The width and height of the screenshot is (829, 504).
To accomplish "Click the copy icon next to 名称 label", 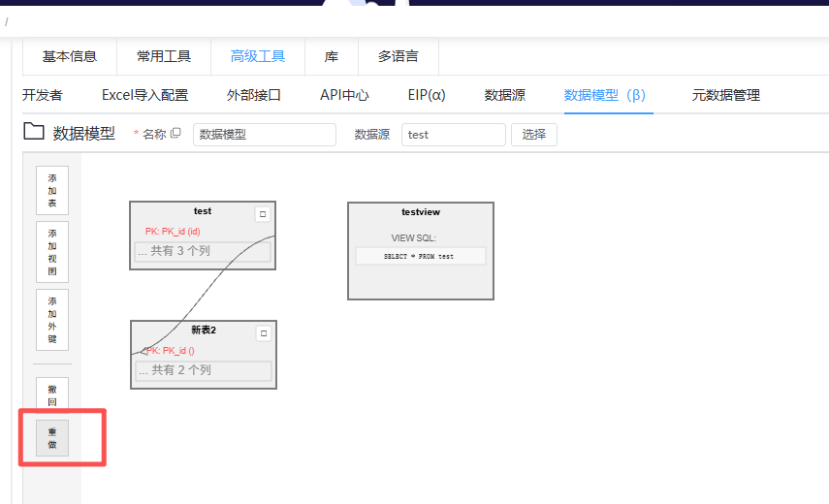I will pos(175,133).
